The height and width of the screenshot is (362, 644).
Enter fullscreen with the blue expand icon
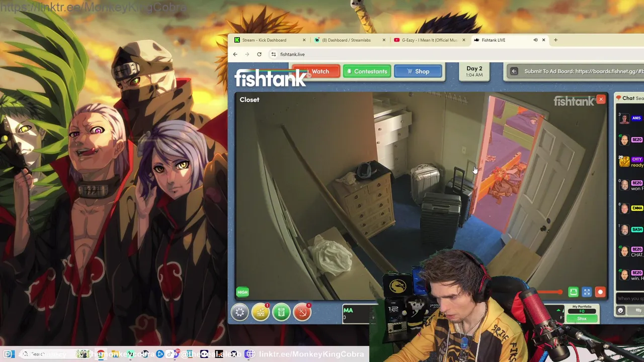point(587,292)
